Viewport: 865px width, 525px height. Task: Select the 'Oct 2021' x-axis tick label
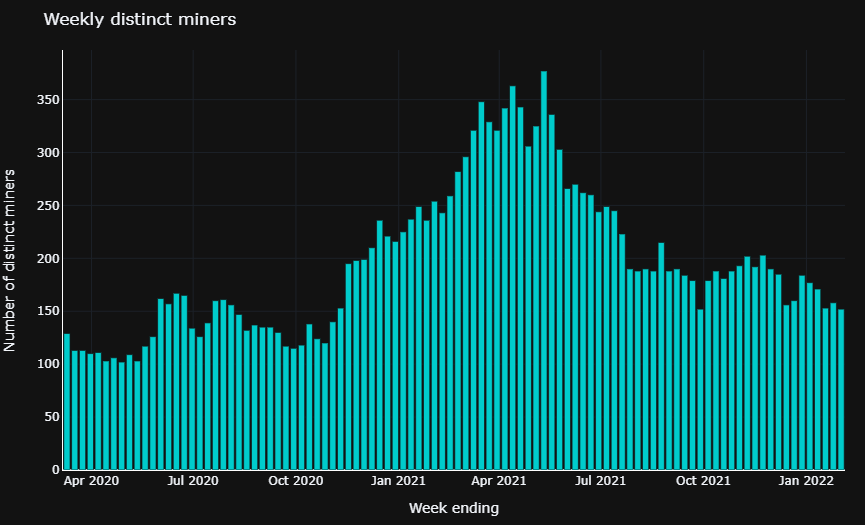pos(703,481)
